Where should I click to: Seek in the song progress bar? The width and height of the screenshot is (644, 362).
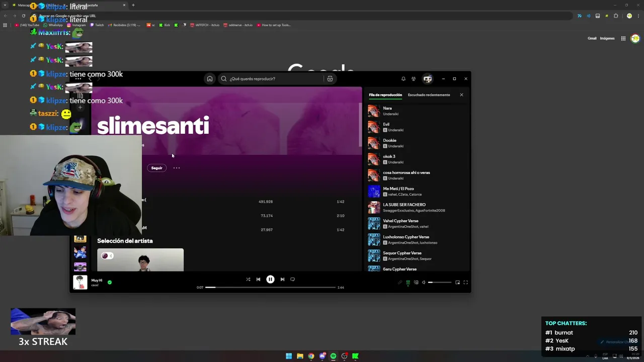(270, 287)
